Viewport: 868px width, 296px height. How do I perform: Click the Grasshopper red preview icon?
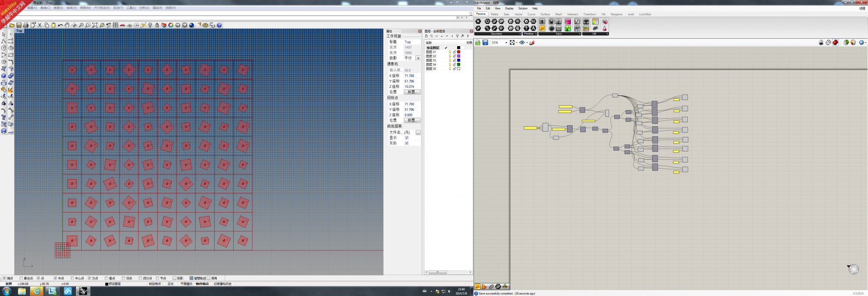(x=835, y=43)
